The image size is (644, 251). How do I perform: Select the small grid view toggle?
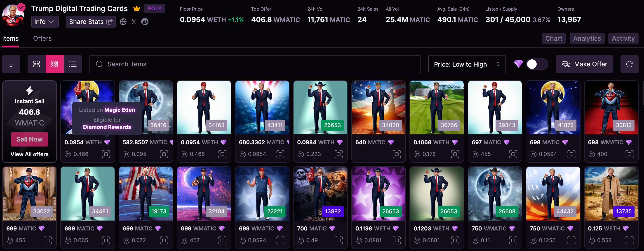click(x=54, y=64)
